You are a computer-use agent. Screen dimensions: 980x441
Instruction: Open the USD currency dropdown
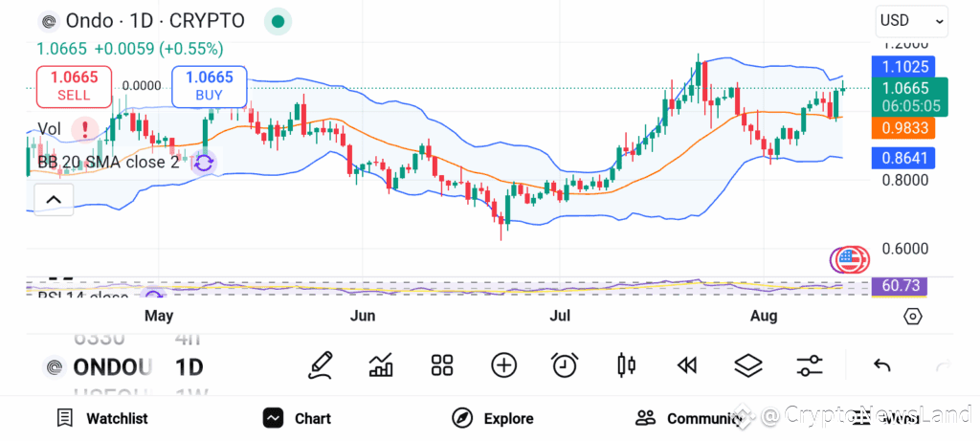pos(912,21)
